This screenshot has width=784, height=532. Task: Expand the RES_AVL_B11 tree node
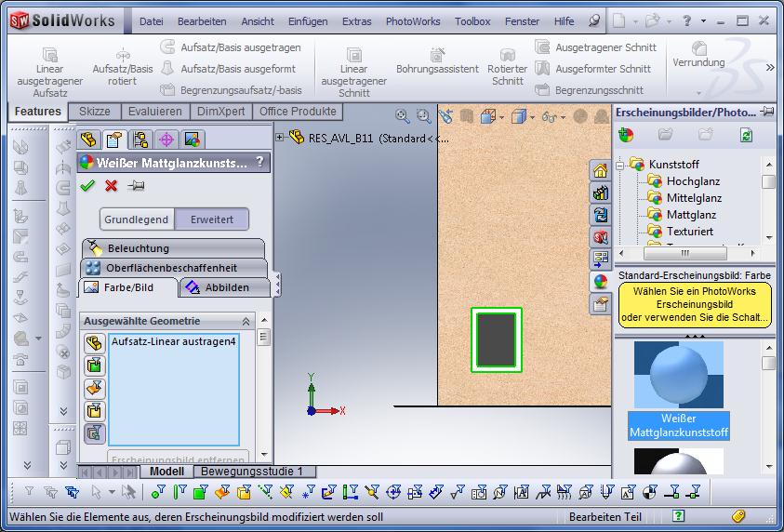(279, 138)
